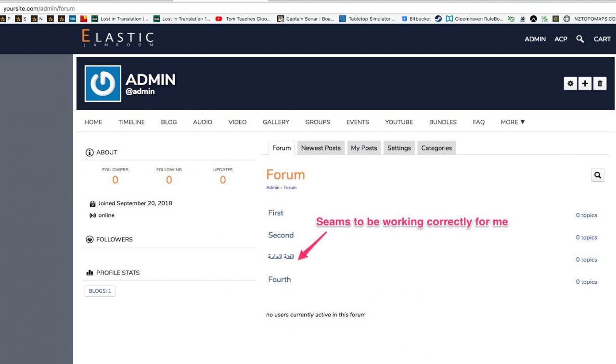Click the FOLLOWING count zero
The image size is (616, 364).
point(169,180)
